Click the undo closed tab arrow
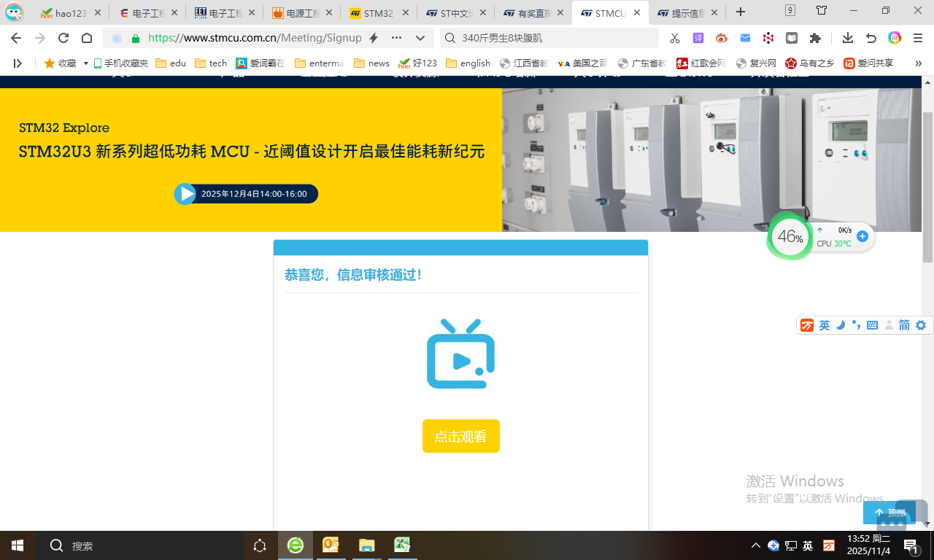Screen dimensions: 934x560 (871, 38)
